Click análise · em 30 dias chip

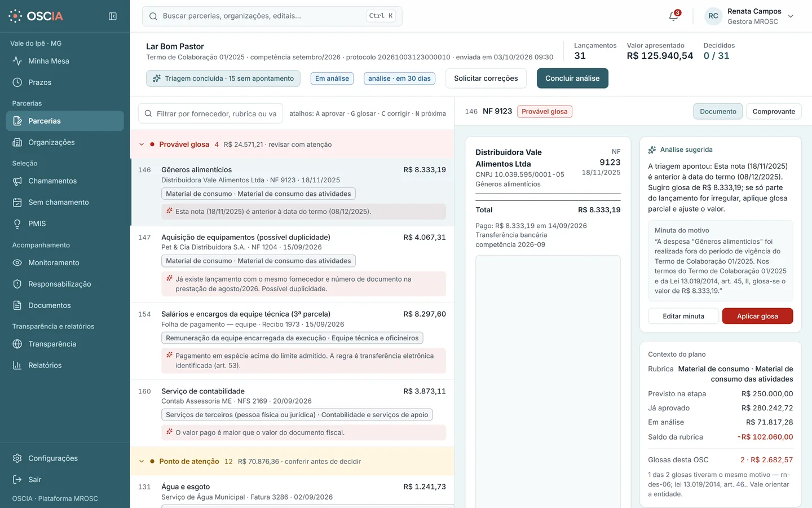(x=399, y=78)
